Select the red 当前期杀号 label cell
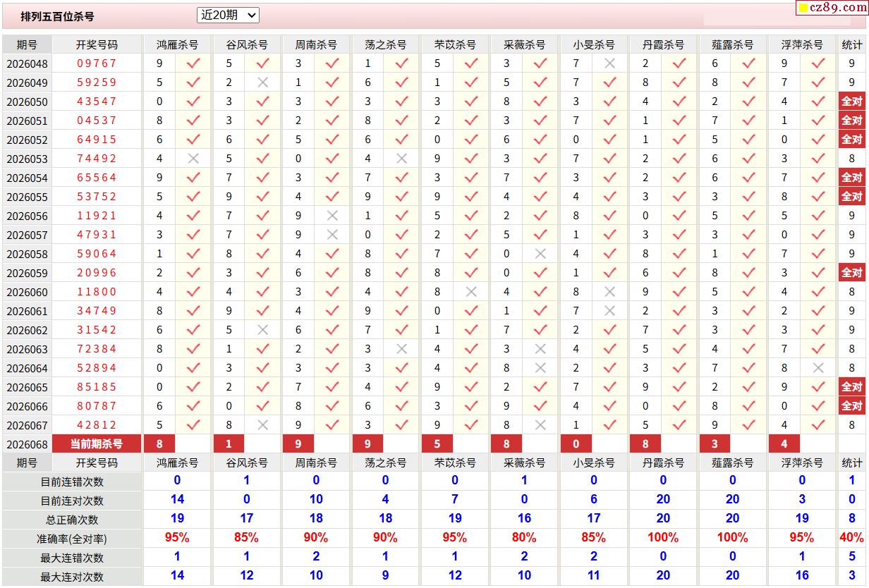Screen dimensions: 869x588 click(97, 443)
